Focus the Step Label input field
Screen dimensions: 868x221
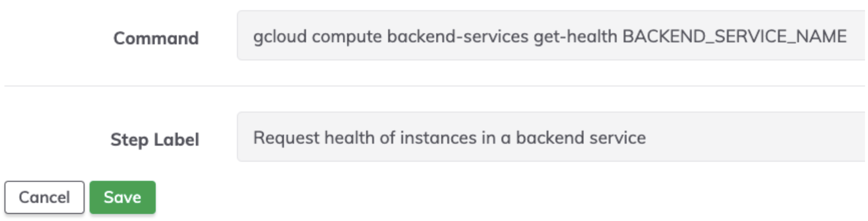pyautogui.click(x=552, y=137)
